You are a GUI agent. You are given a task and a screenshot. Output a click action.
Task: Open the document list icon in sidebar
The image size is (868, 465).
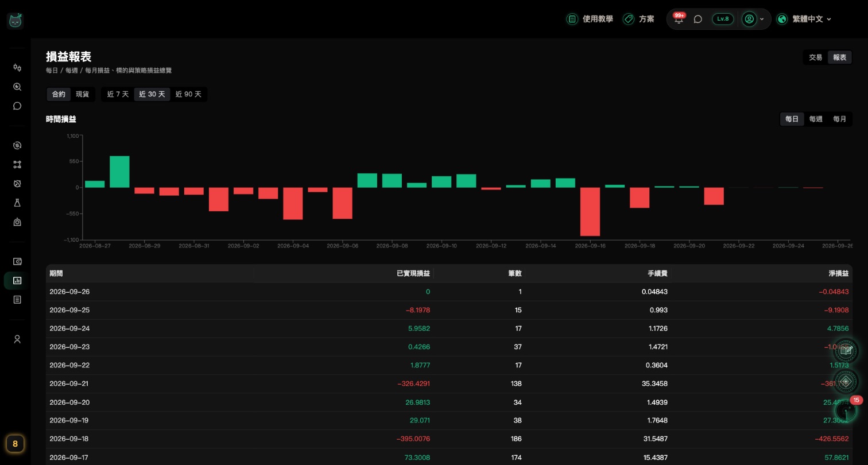pyautogui.click(x=17, y=300)
